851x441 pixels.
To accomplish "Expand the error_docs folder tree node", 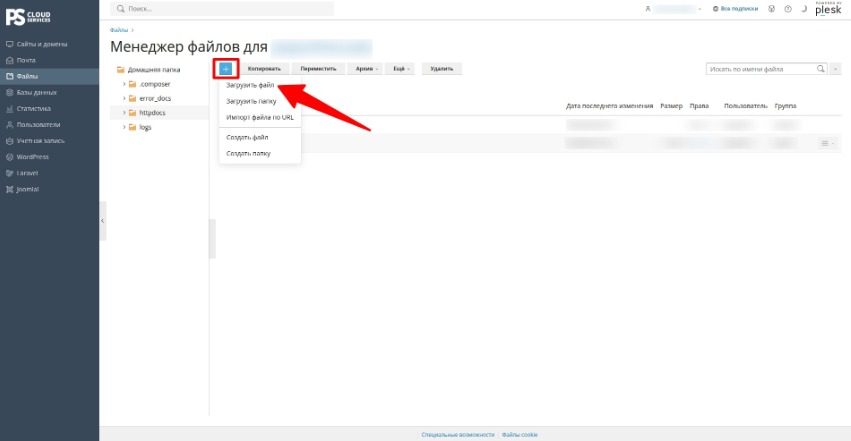I will coord(124,98).
